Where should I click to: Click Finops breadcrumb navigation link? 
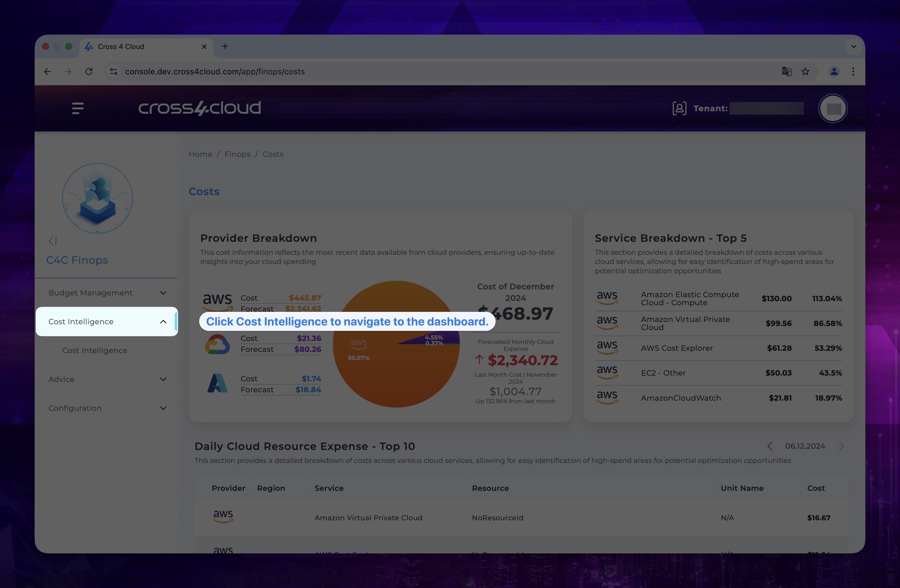[x=237, y=154]
